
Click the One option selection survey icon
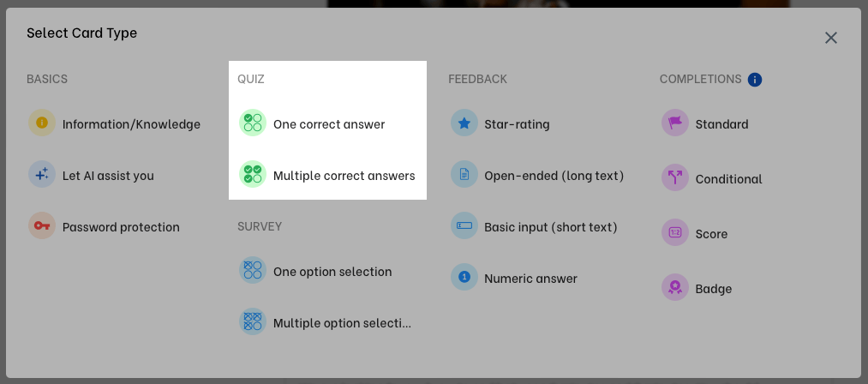pyautogui.click(x=253, y=271)
